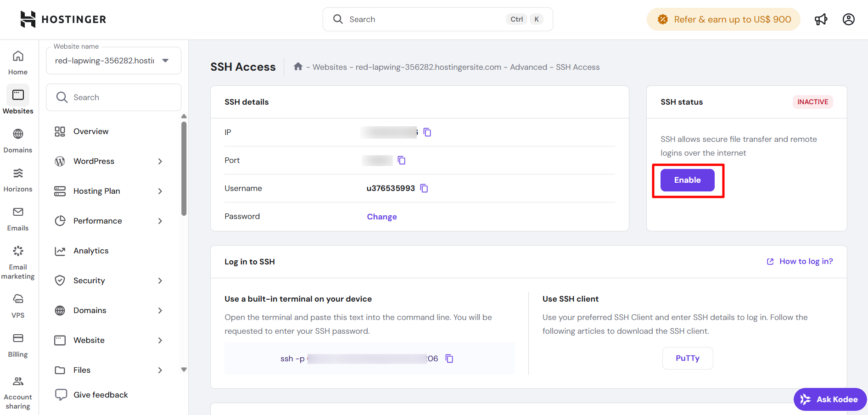Click Change password link

(382, 217)
